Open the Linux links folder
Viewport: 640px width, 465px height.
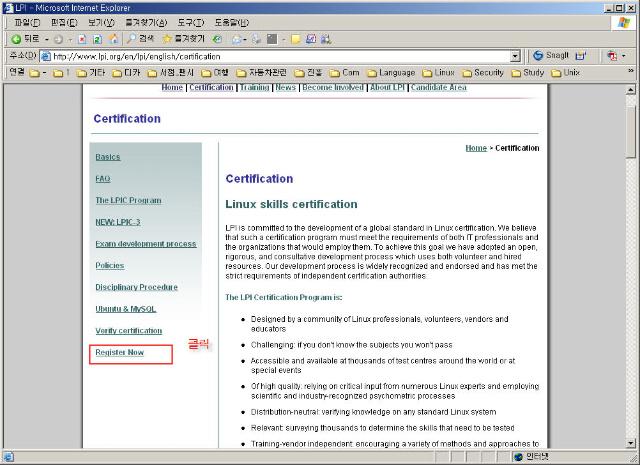(438, 73)
